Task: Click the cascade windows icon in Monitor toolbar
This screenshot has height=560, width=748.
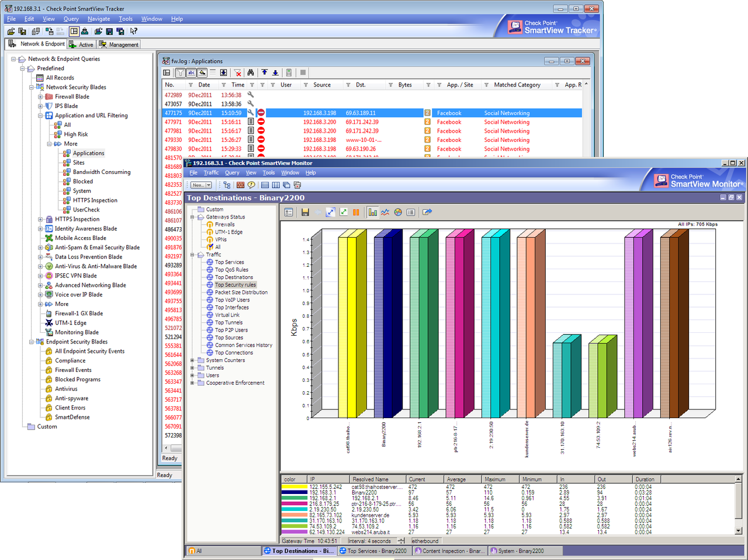Action: (x=286, y=185)
